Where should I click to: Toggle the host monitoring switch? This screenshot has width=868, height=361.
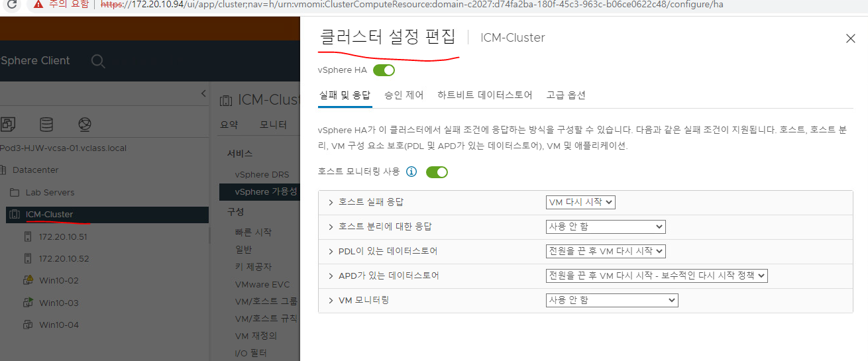click(x=437, y=172)
